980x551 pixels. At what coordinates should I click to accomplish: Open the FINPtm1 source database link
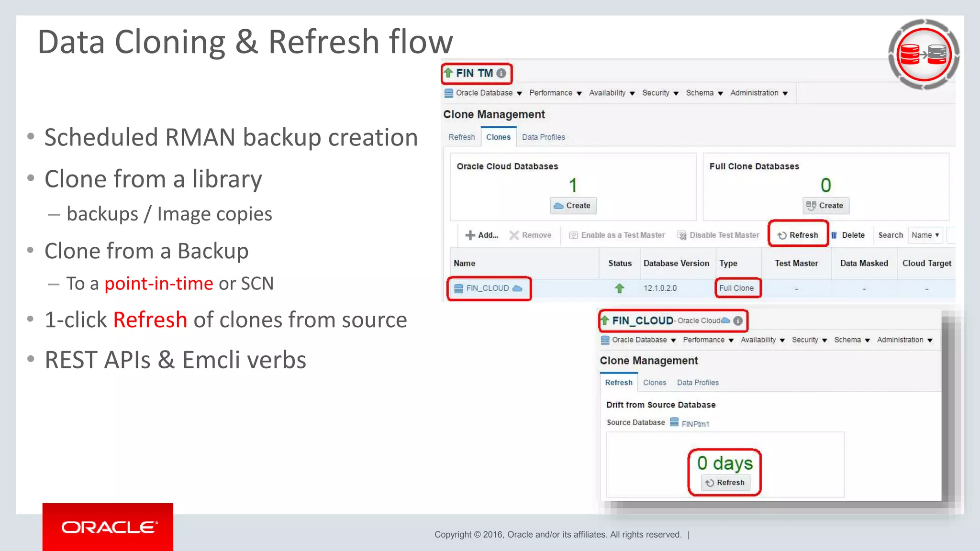(x=695, y=424)
